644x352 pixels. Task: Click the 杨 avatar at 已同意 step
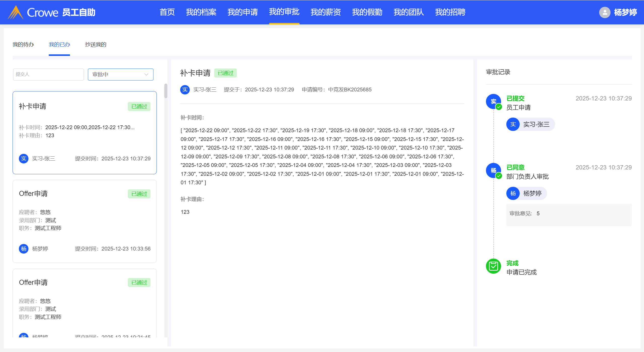493,170
